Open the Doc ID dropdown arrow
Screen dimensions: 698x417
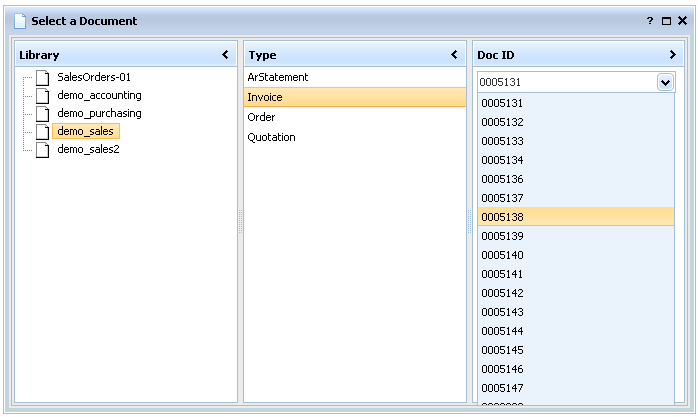666,82
